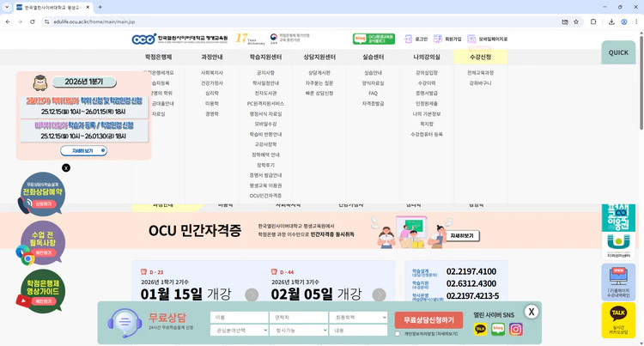Open the 실시간 카카오상담 TALK button

618,320
